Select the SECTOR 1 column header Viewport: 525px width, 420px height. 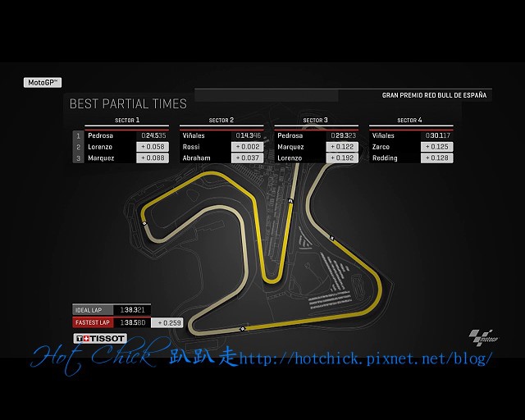127,120
